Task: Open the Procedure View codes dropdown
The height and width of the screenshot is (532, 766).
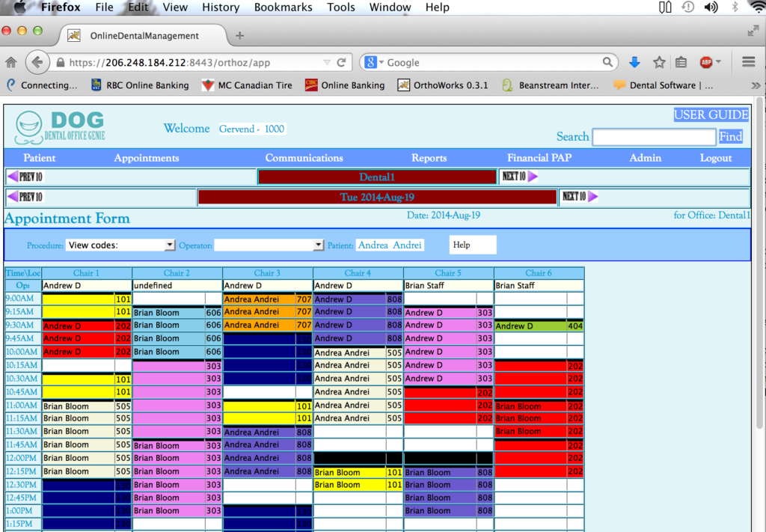Action: pyautogui.click(x=120, y=245)
